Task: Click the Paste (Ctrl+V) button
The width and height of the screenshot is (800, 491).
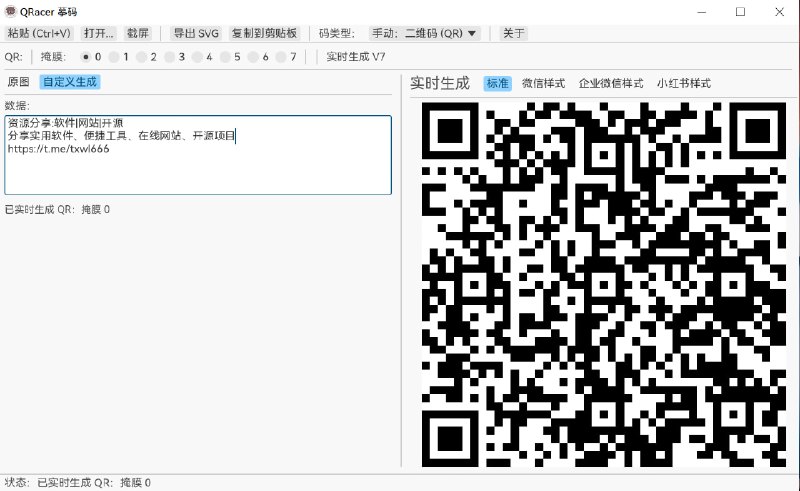Action: click(x=39, y=33)
